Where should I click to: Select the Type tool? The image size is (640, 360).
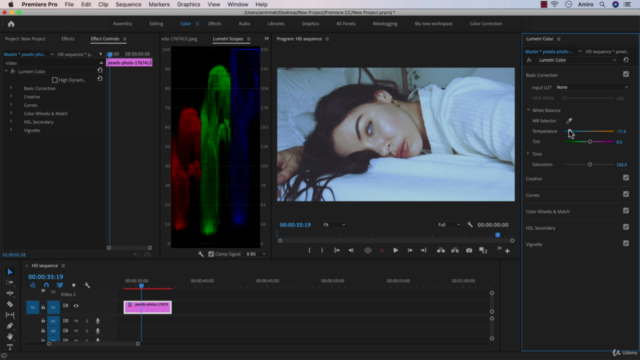[10, 347]
